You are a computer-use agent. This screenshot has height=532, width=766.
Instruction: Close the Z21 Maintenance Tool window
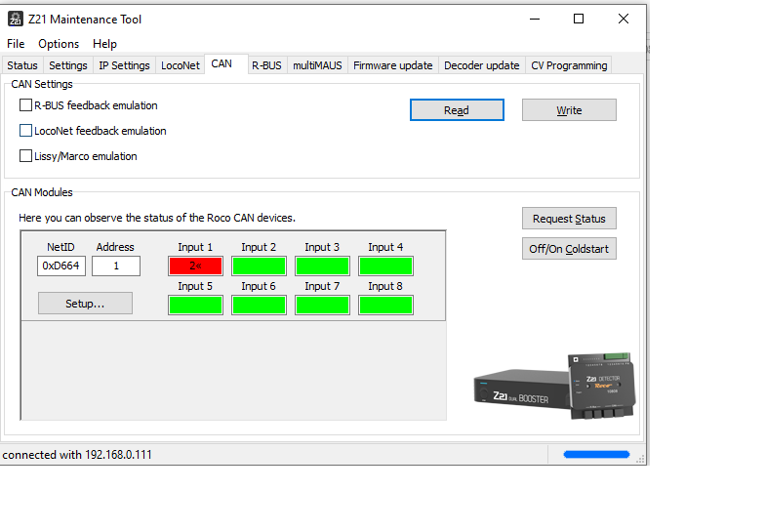(624, 20)
